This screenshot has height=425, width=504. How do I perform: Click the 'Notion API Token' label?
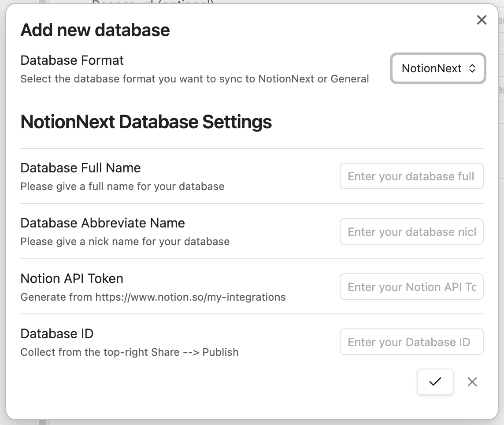pyautogui.click(x=72, y=279)
